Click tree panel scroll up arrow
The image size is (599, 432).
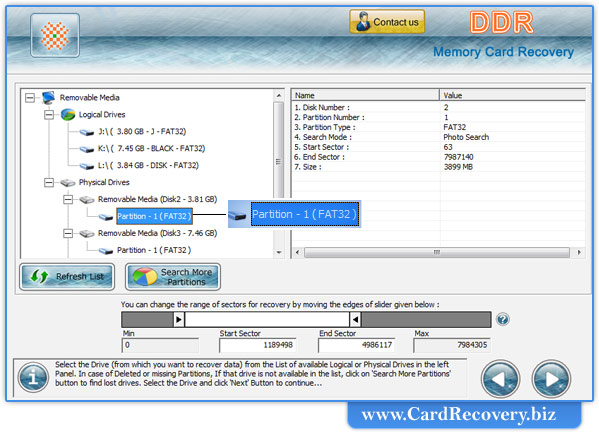point(279,95)
